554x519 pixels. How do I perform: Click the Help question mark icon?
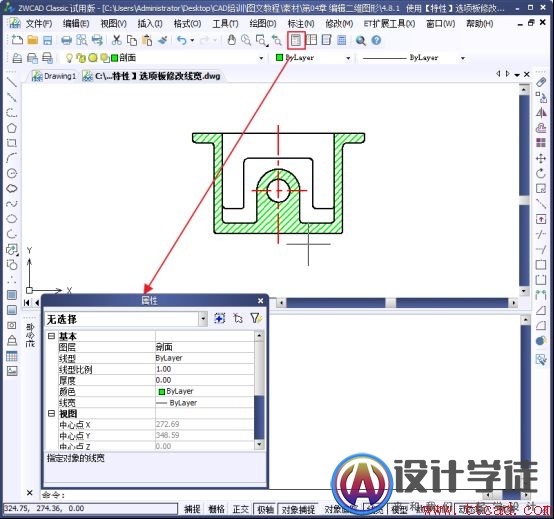point(376,40)
